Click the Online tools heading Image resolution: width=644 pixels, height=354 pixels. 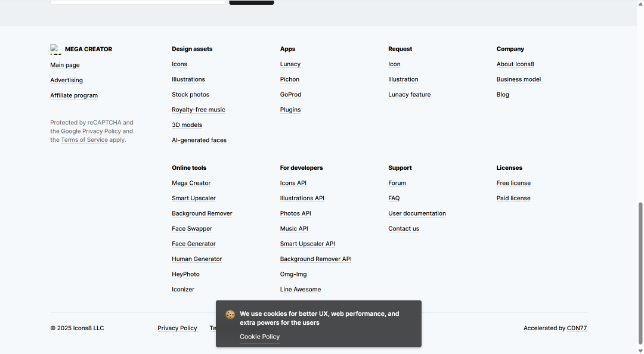(x=189, y=168)
